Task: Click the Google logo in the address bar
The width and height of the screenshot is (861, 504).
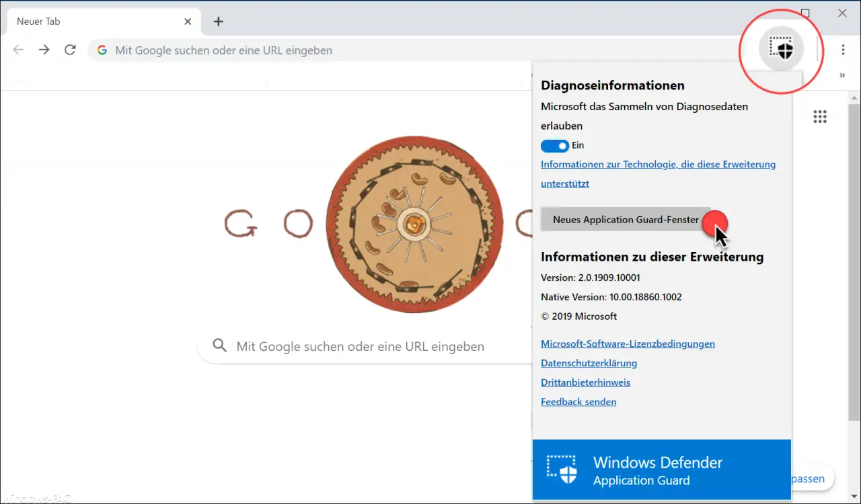Action: (x=102, y=50)
